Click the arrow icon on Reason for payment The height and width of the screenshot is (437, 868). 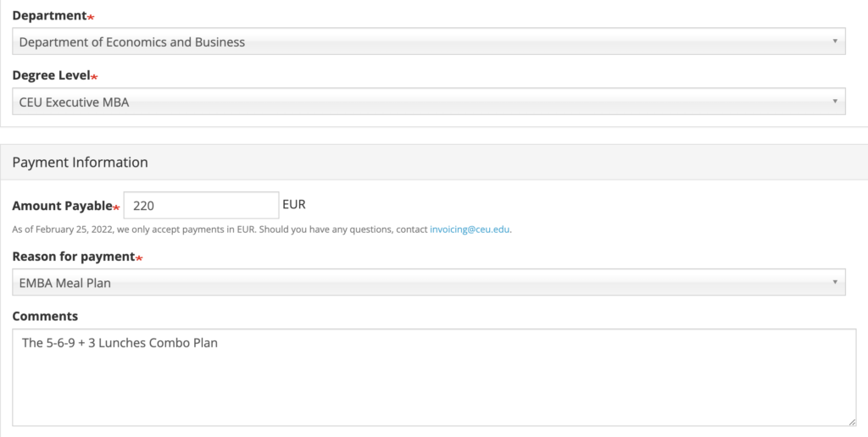[835, 282]
